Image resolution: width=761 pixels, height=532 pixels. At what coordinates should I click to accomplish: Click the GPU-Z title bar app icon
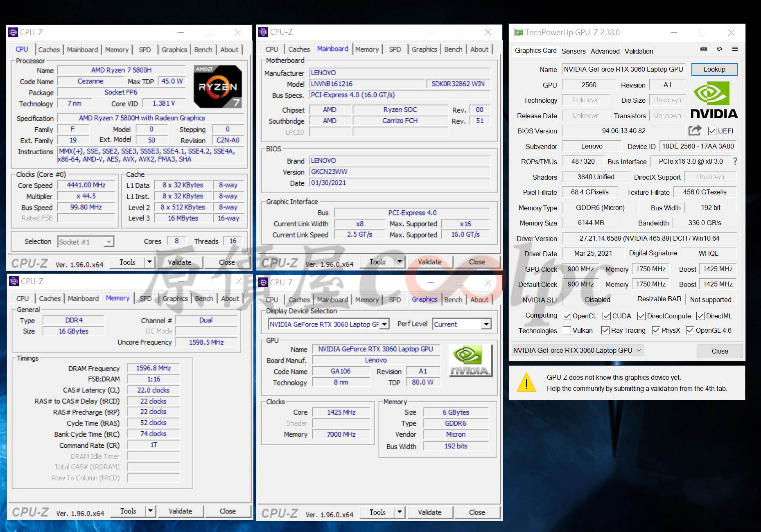tap(519, 32)
